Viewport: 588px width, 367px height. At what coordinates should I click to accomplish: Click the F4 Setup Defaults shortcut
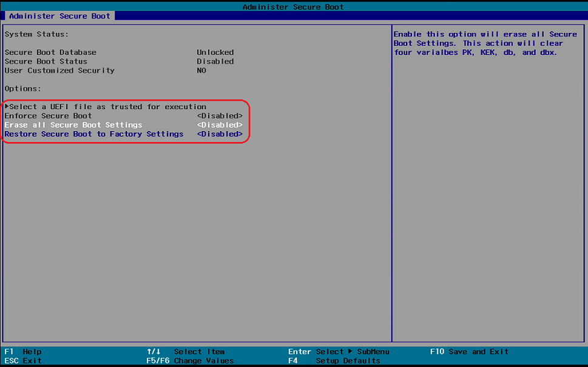334,361
